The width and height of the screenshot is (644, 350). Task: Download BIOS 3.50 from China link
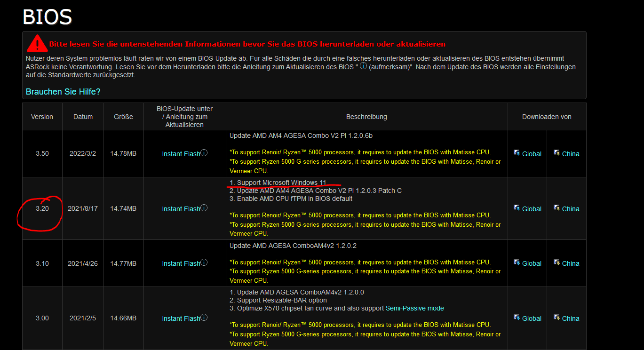click(x=571, y=154)
